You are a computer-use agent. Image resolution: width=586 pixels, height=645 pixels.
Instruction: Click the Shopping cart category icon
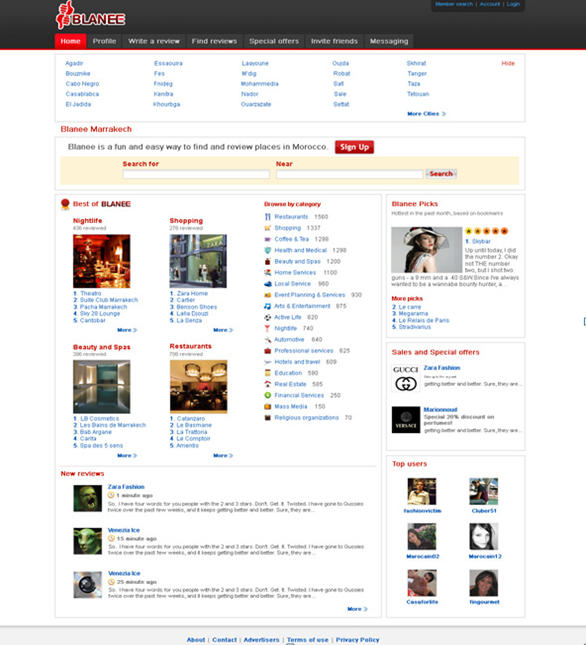pos(268,228)
